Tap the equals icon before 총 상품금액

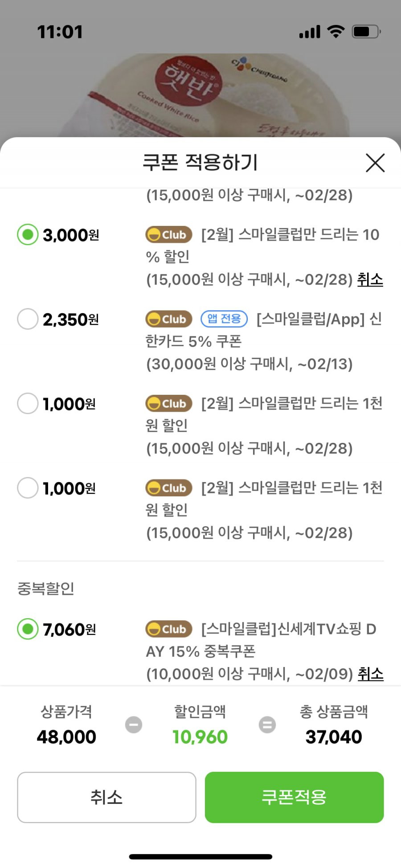click(267, 725)
